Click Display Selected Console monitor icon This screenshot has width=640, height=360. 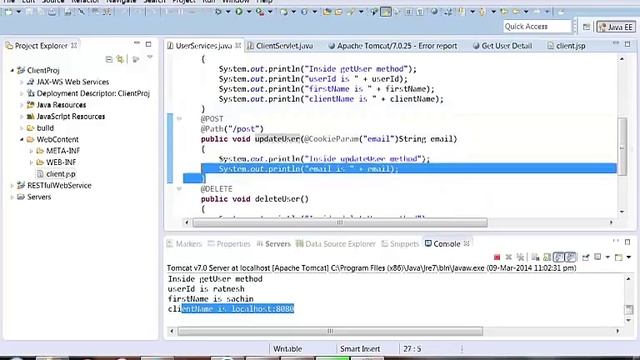click(x=598, y=257)
